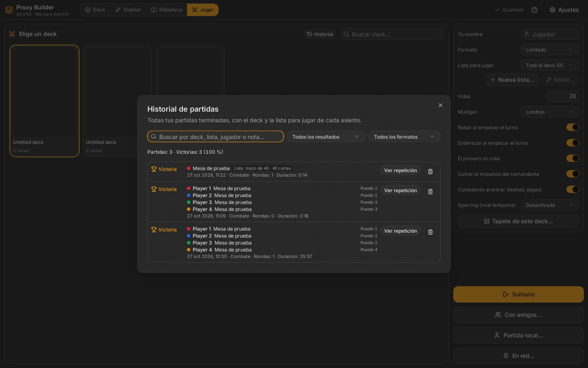Click the Victoria trophy of 10:30 match

click(154, 229)
